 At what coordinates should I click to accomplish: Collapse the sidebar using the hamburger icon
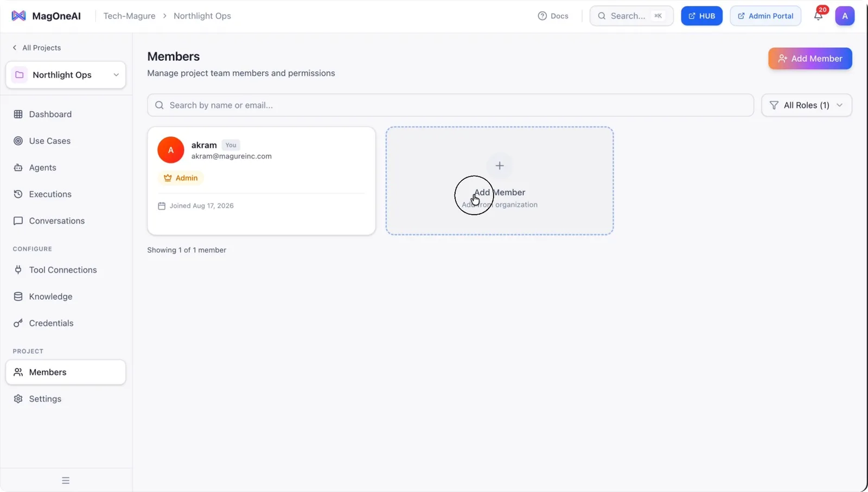click(66, 481)
